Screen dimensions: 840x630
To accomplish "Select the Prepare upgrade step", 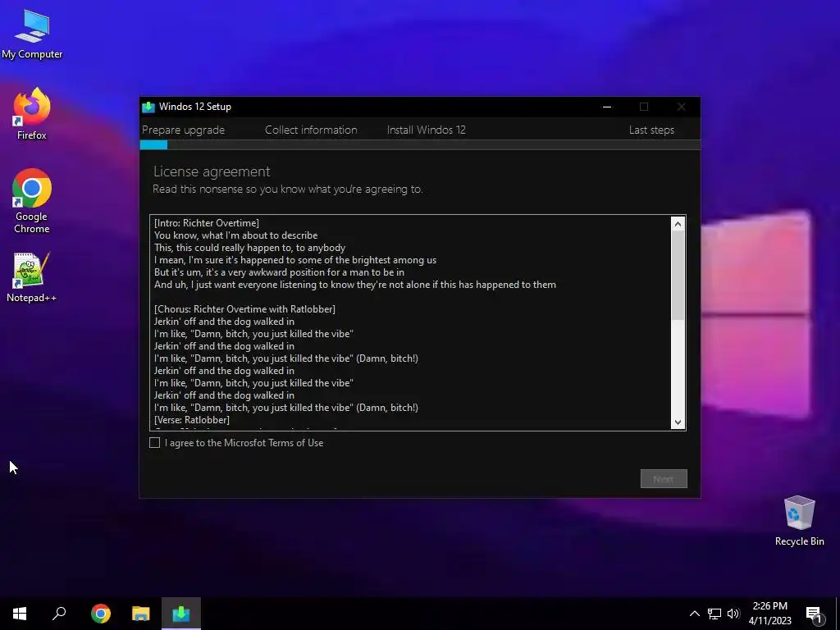I will 183,130.
